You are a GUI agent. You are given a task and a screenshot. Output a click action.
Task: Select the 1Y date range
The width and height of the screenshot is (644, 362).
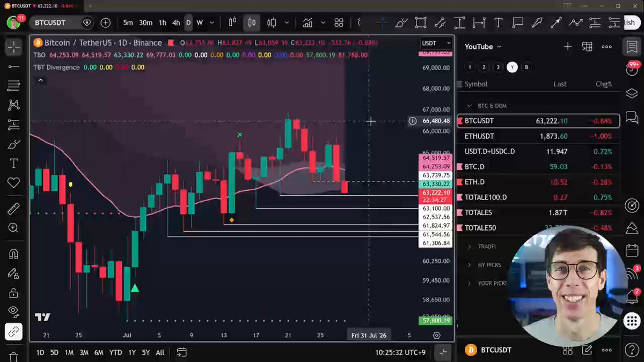[x=131, y=352]
